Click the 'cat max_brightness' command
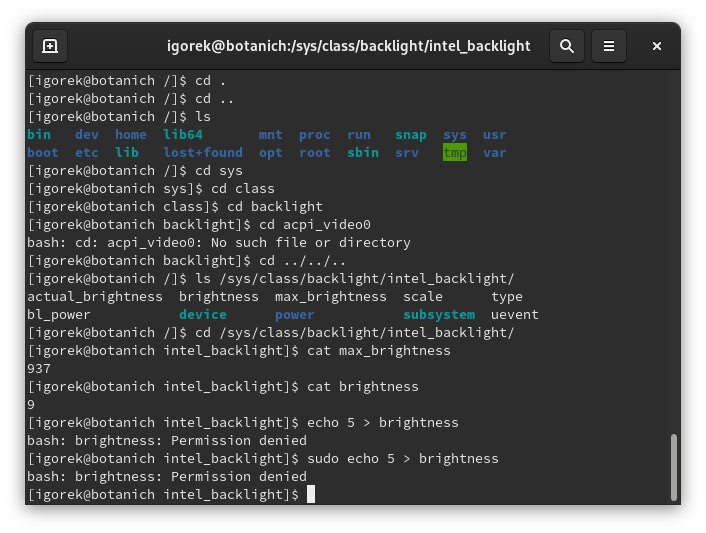Screen dimensions: 706x533 click(379, 351)
